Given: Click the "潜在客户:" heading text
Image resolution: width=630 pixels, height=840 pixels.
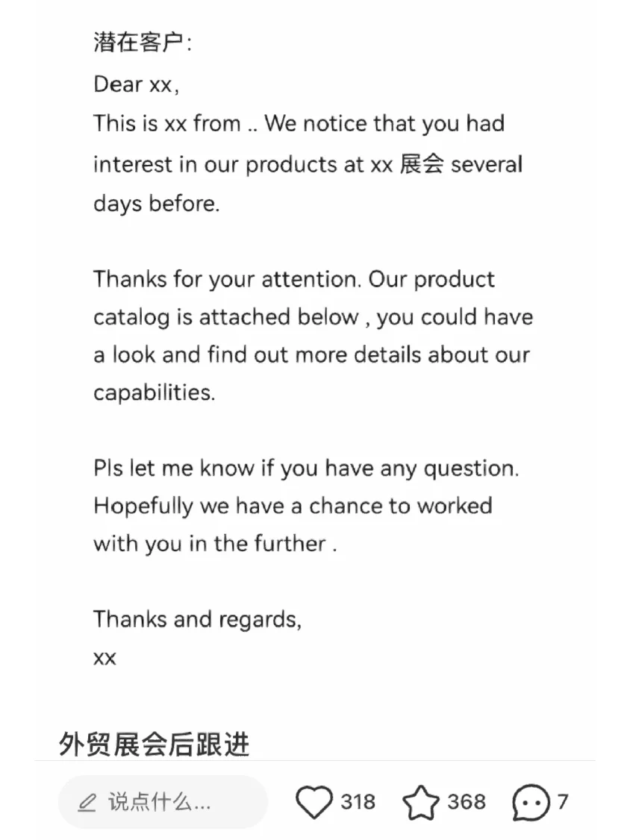Looking at the screenshot, I should (143, 43).
